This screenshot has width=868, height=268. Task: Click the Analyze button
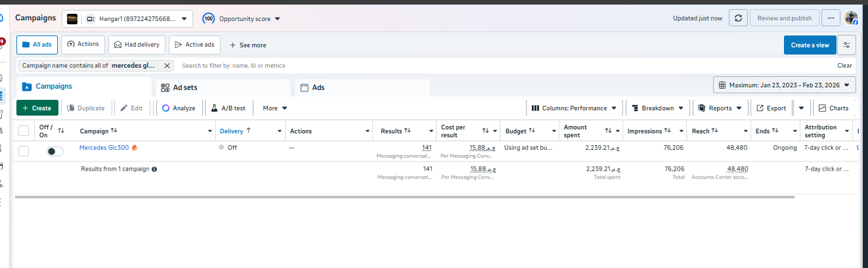tap(179, 108)
